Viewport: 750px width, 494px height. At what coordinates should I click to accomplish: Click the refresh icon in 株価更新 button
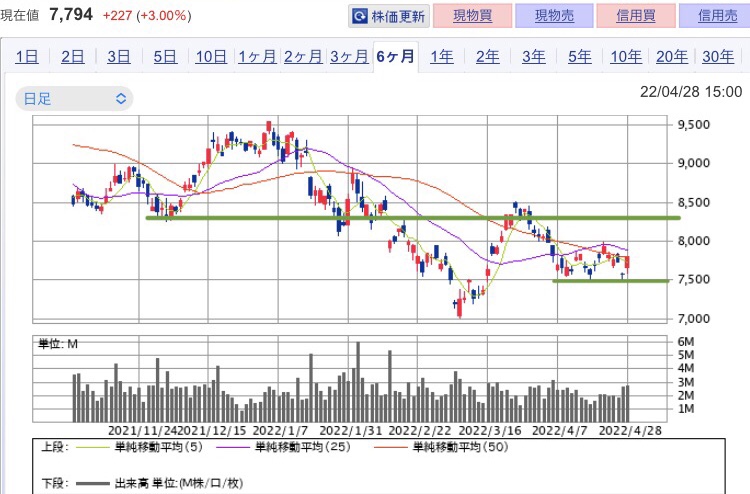click(x=359, y=16)
